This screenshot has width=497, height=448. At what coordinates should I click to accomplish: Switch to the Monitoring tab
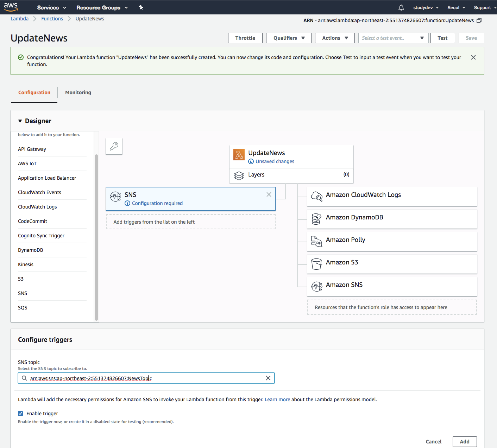point(78,92)
